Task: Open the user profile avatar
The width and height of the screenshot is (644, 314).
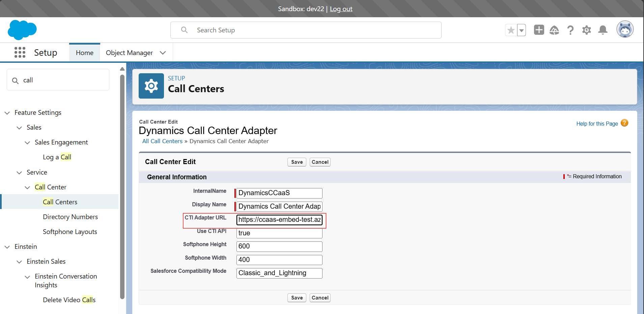Action: click(x=625, y=29)
